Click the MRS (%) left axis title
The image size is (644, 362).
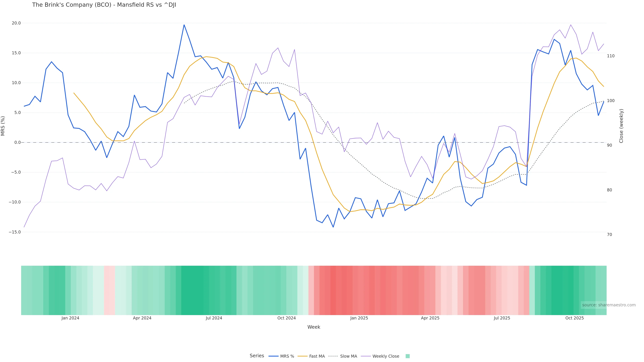click(3, 126)
